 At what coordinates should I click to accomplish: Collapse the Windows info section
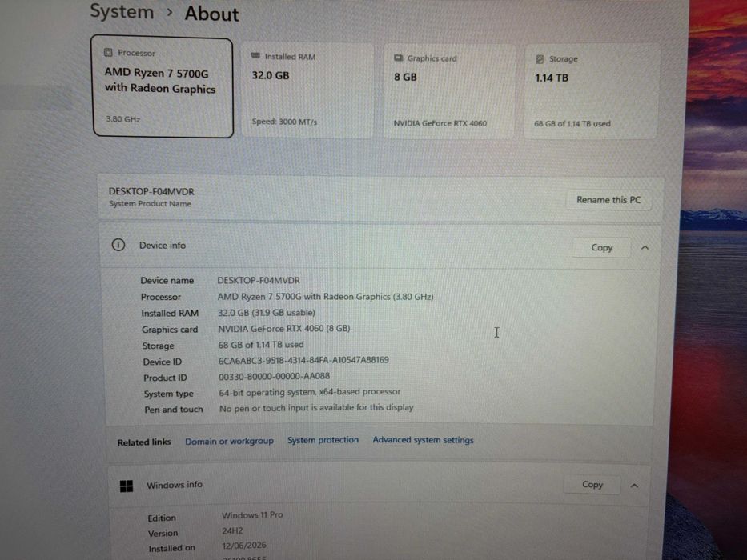coord(634,486)
